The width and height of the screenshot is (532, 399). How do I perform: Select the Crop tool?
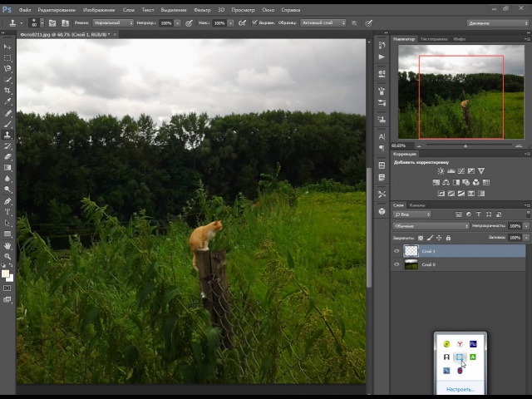[7, 91]
